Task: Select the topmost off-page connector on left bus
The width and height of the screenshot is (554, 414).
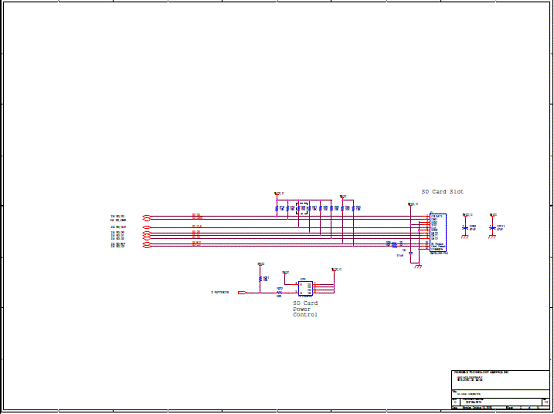Action: pyautogui.click(x=147, y=216)
